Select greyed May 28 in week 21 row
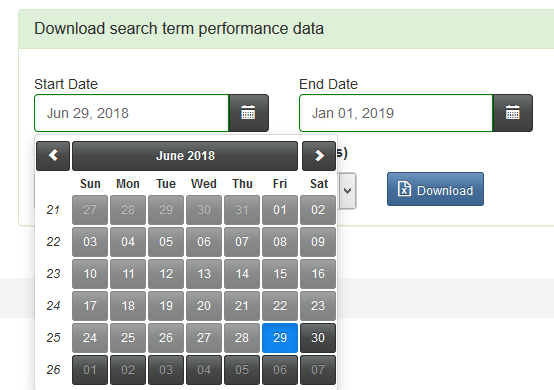 tap(128, 210)
